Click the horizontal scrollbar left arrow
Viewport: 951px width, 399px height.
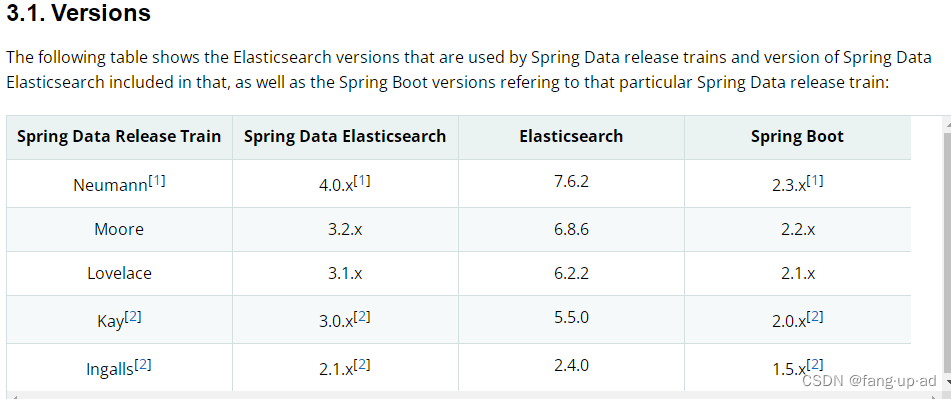13,395
